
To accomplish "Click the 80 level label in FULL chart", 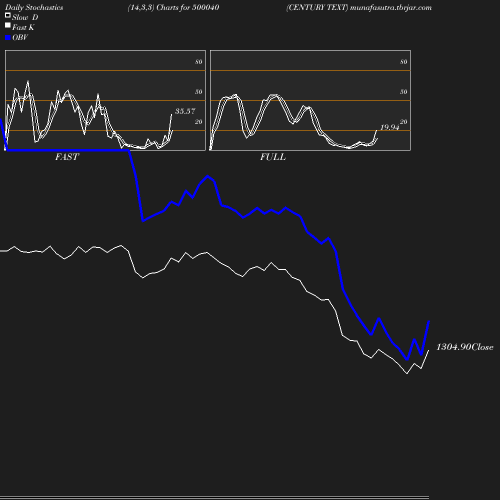I will [404, 62].
